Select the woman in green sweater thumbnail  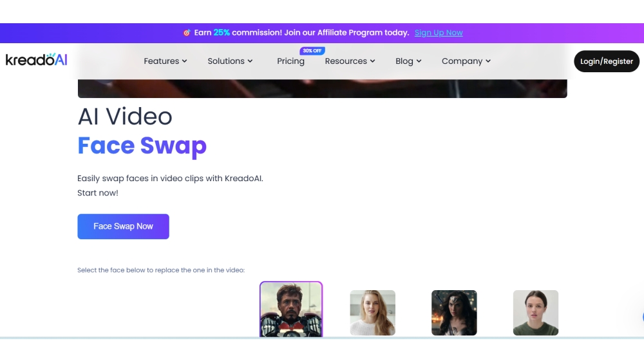(x=536, y=313)
